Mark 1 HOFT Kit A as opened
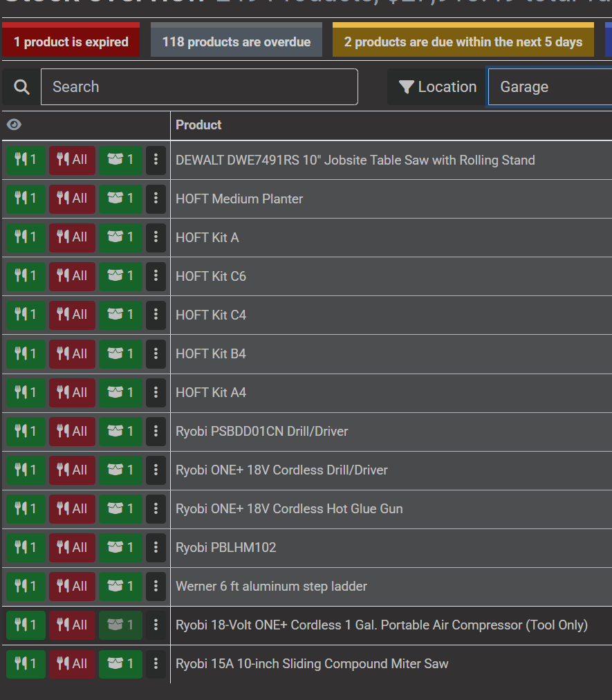Viewport: 612px width, 700px height. point(120,237)
